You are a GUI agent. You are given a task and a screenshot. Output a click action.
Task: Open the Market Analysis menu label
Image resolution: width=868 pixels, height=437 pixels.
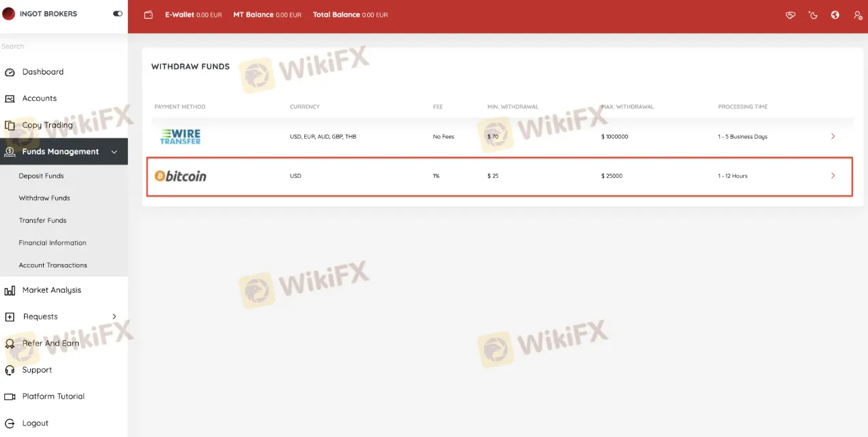tap(52, 290)
